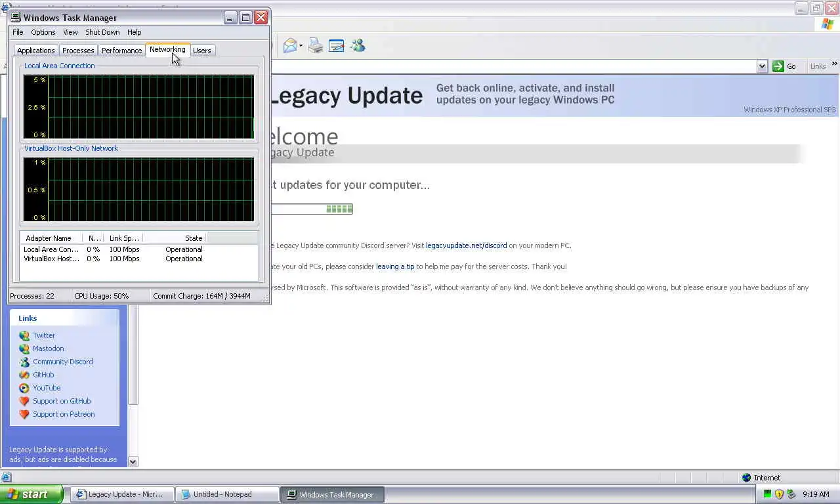The height and width of the screenshot is (504, 840).
Task: Click the Twitter globe icon in Links
Action: 24,335
